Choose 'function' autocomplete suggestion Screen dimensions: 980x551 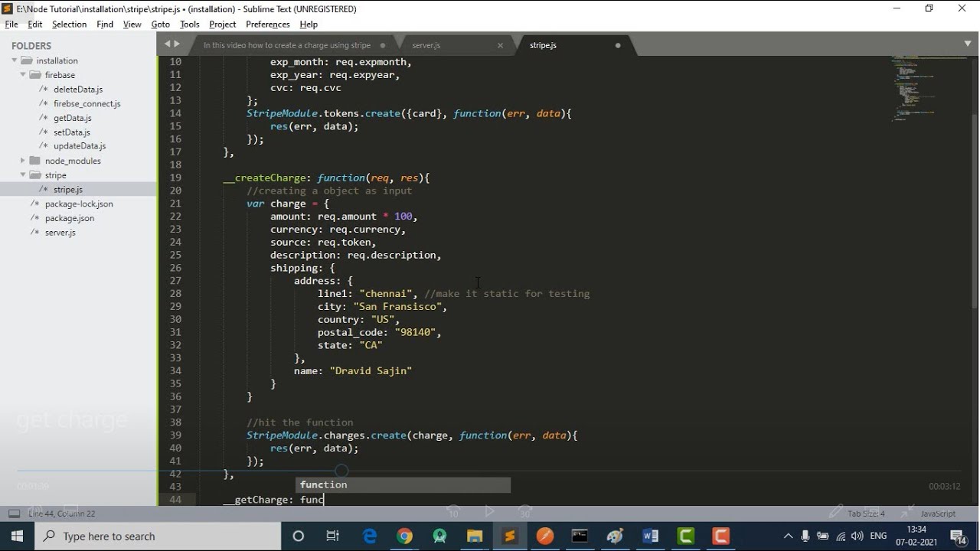point(403,484)
